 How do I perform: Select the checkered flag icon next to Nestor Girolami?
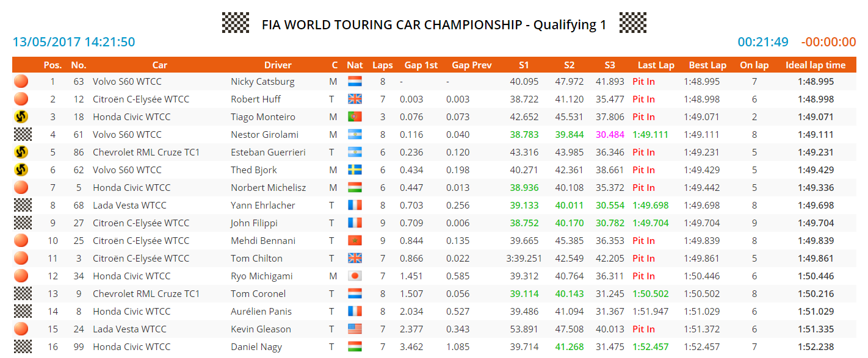point(21,134)
